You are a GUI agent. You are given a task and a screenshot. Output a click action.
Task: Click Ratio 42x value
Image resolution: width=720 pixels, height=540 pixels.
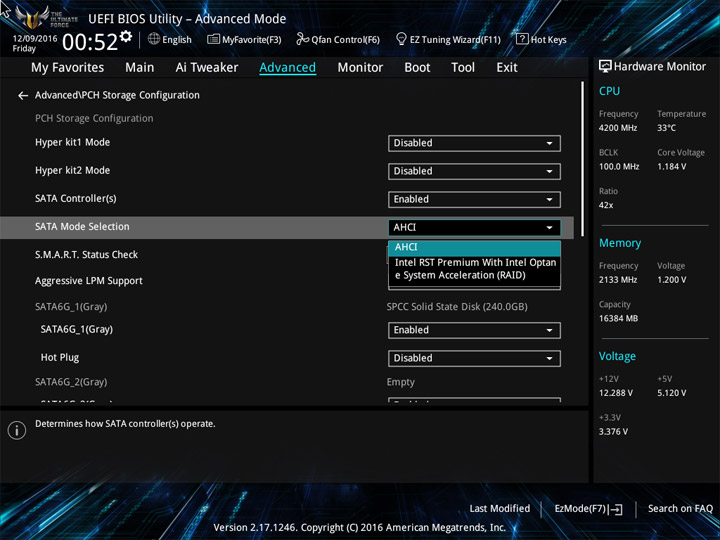[606, 205]
